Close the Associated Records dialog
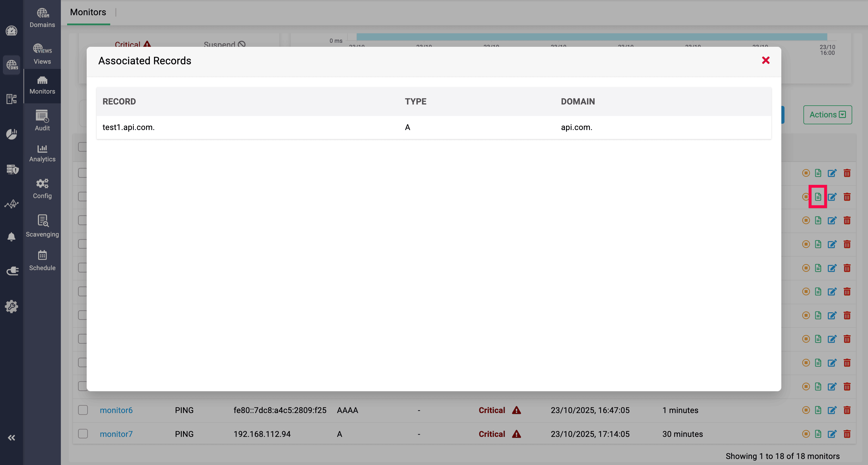Image resolution: width=868 pixels, height=465 pixels. point(766,60)
